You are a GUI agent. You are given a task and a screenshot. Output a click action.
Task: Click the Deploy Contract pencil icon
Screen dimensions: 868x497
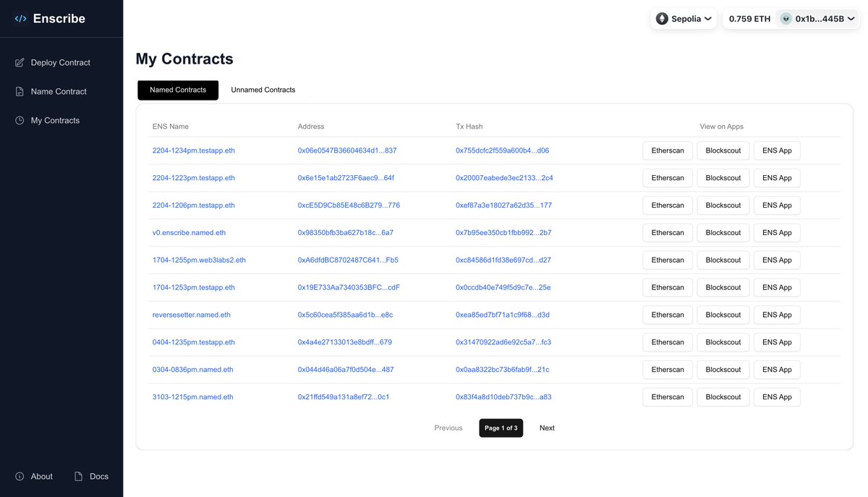[20, 62]
